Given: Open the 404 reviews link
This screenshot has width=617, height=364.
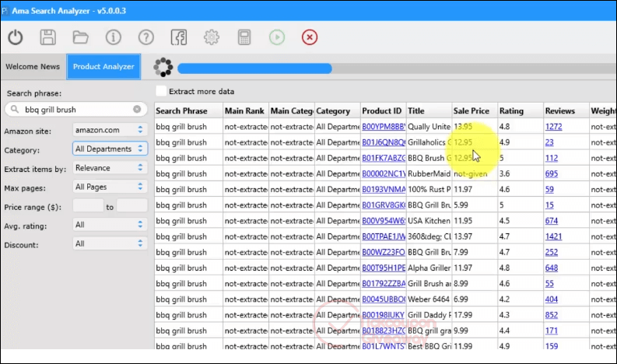Looking at the screenshot, I should [552, 299].
